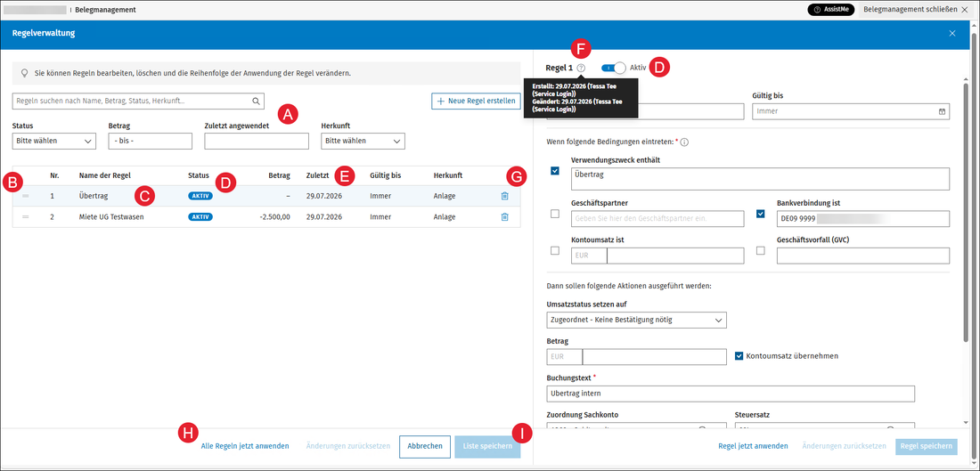Click the Verwendungszweck enthält text field

click(x=760, y=179)
